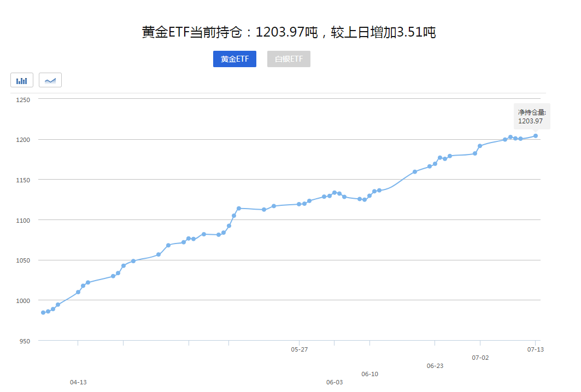Click the 净持仓量 1203.97 tooltip

[532, 117]
